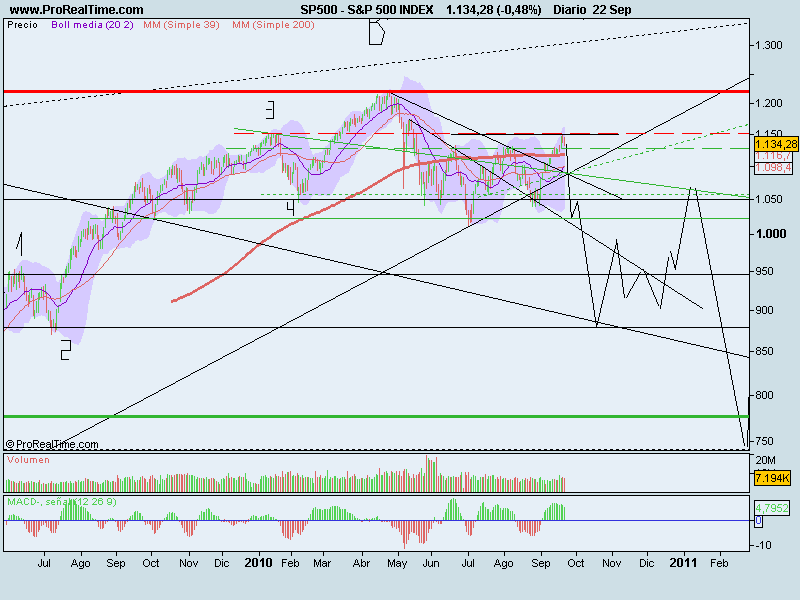Select the thick green horizontal support line
The height and width of the screenshot is (600, 800).
(x=376, y=417)
